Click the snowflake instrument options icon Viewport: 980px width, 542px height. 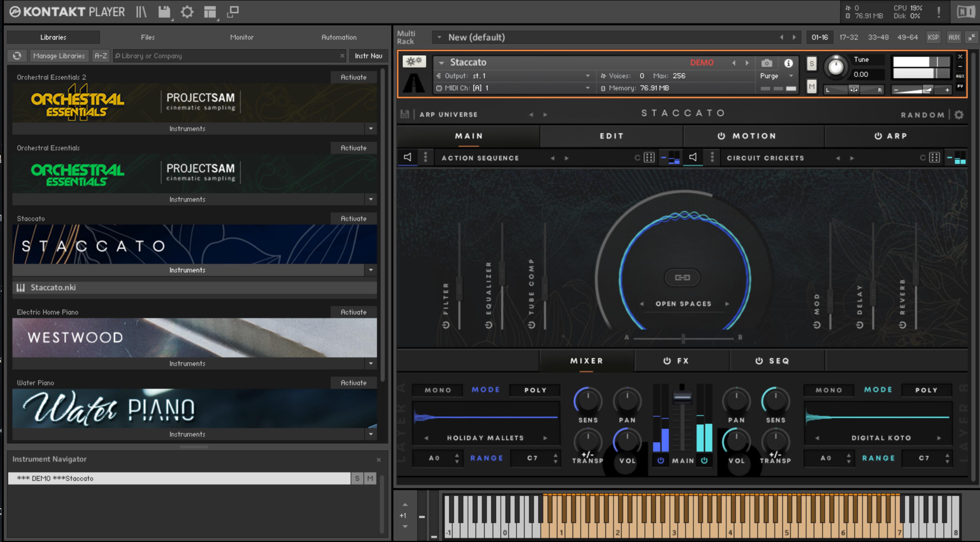click(x=414, y=61)
